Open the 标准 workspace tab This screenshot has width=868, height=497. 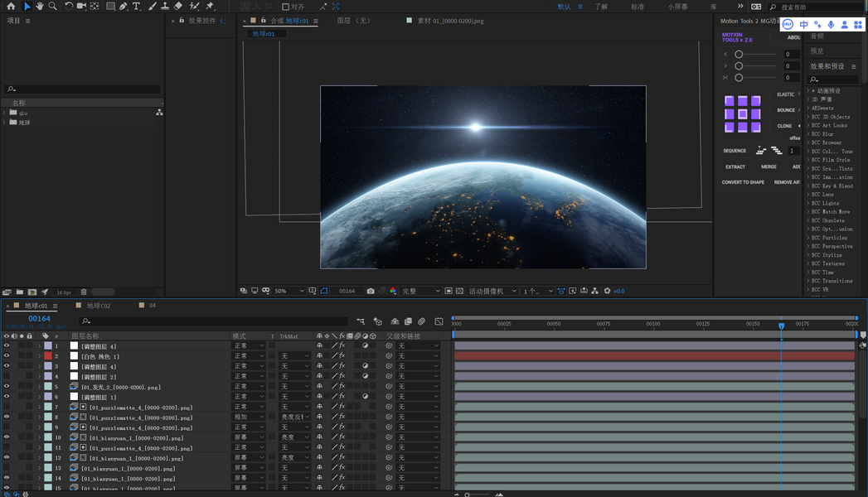(638, 7)
